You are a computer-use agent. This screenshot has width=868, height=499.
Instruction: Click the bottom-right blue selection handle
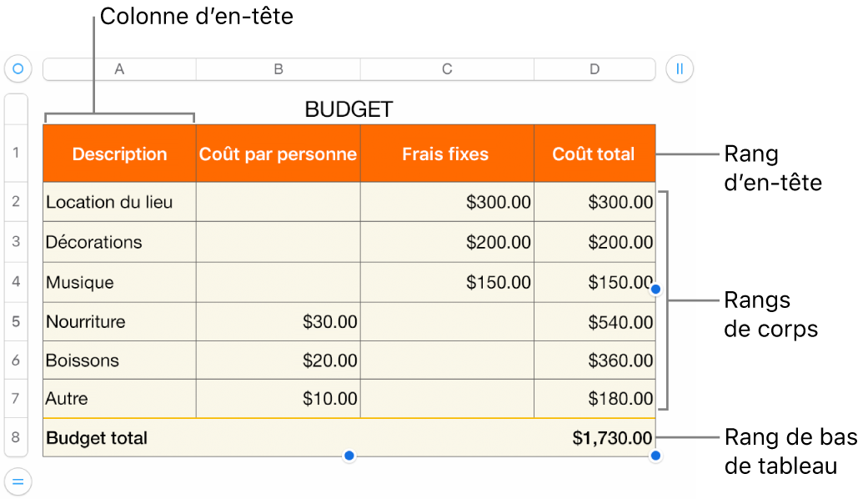click(x=656, y=456)
